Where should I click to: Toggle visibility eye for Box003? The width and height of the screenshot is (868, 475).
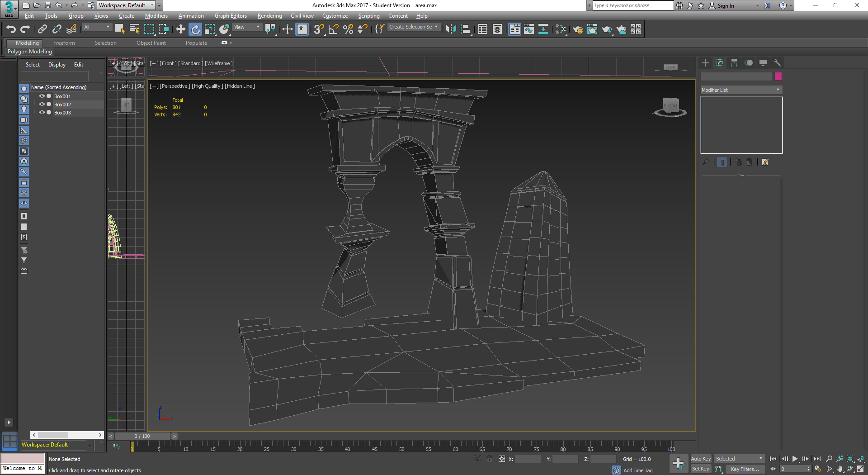pyautogui.click(x=42, y=113)
